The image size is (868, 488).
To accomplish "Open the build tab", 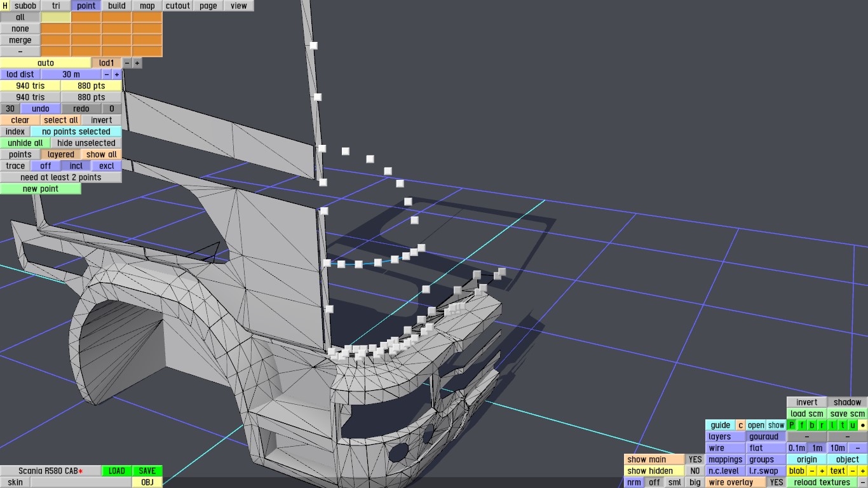I will tap(117, 6).
